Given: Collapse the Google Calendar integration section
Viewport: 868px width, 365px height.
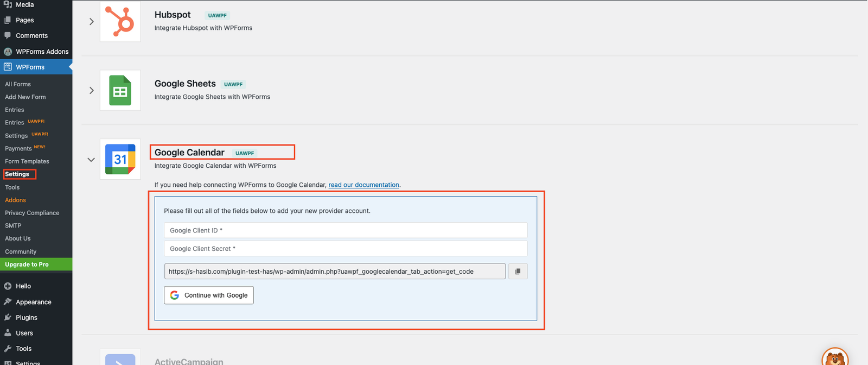Looking at the screenshot, I should (91, 160).
